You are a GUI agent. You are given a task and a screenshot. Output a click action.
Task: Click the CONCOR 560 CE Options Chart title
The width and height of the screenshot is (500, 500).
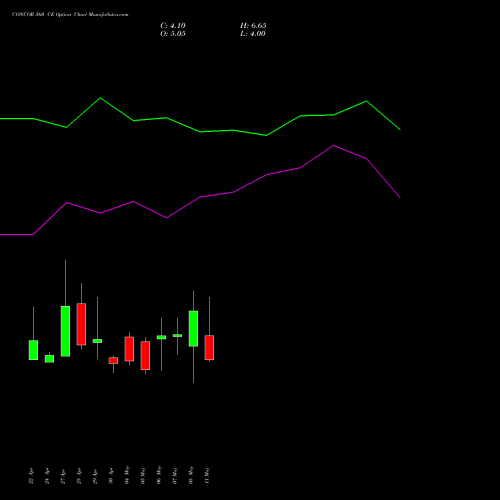tap(70, 15)
